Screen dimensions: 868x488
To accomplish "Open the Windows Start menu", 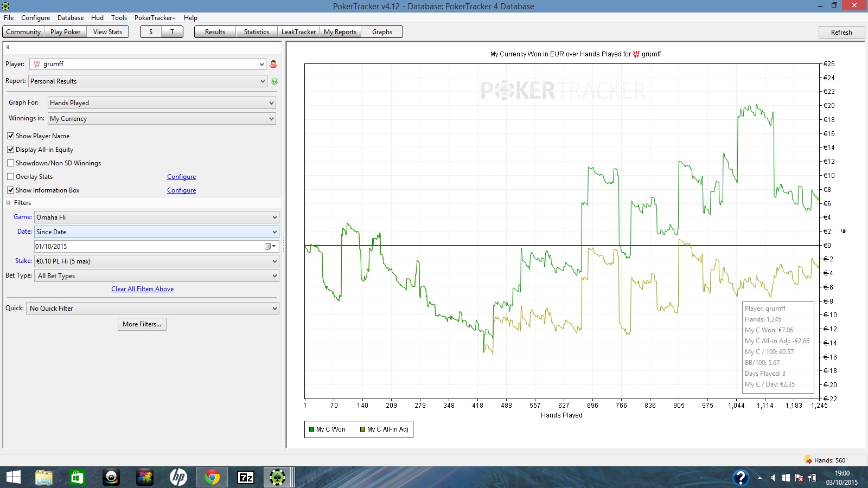I will click(x=13, y=477).
